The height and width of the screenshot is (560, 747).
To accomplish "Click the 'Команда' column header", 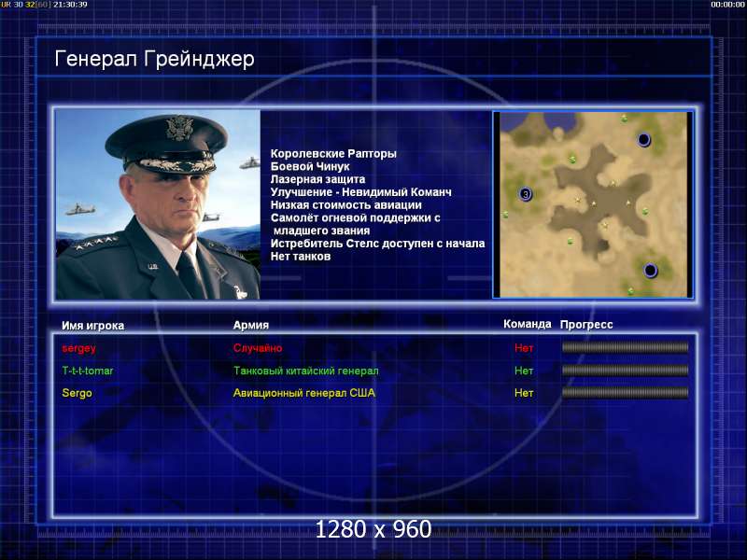I will pyautogui.click(x=528, y=324).
